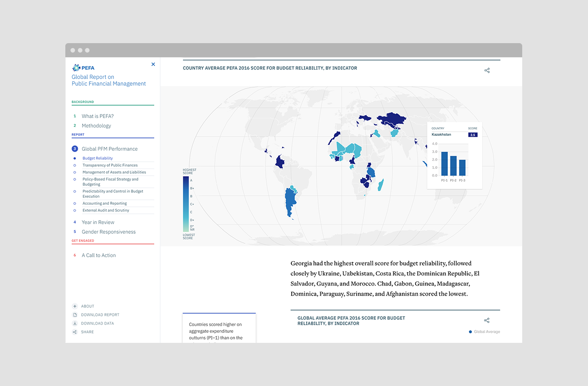588x386 pixels.
Task: Go to A Call to Action section
Action: pos(98,256)
